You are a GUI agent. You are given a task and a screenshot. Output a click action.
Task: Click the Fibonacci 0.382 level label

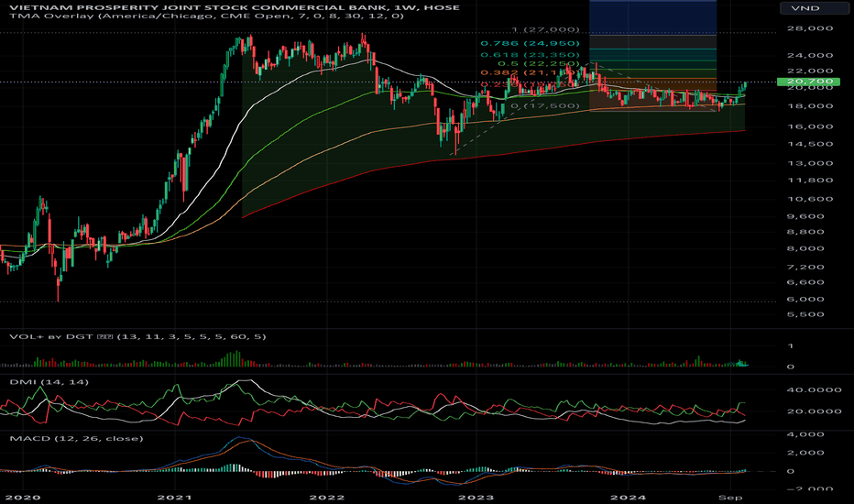pyautogui.click(x=529, y=72)
